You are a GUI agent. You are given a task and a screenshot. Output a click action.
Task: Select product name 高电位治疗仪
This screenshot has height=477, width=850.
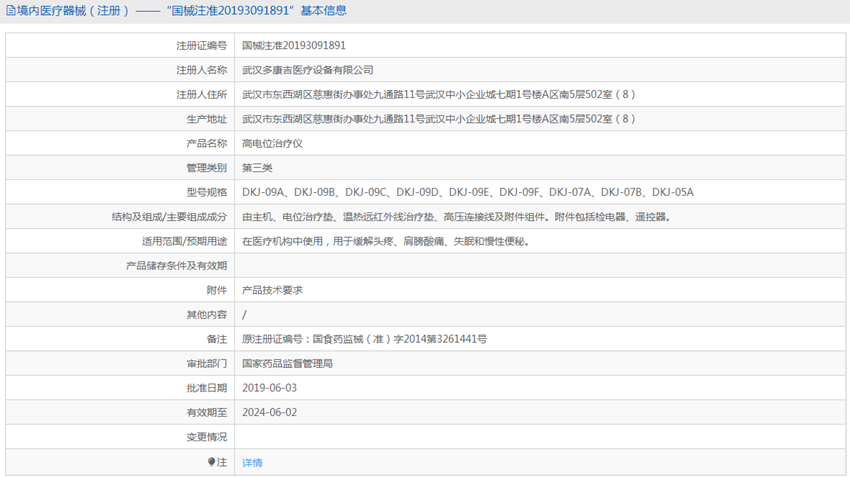[272, 144]
